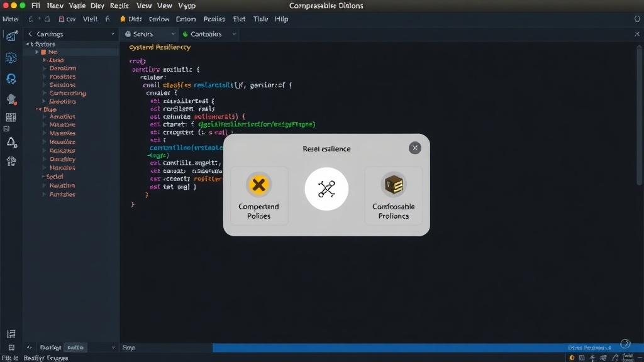Click the vertical editor scrollbar

(x=639, y=115)
